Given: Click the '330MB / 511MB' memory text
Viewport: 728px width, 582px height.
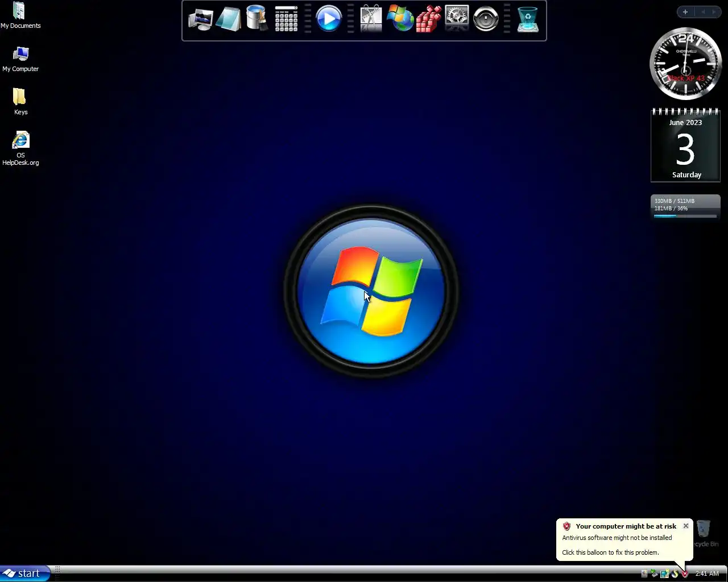Looking at the screenshot, I should pyautogui.click(x=674, y=201).
